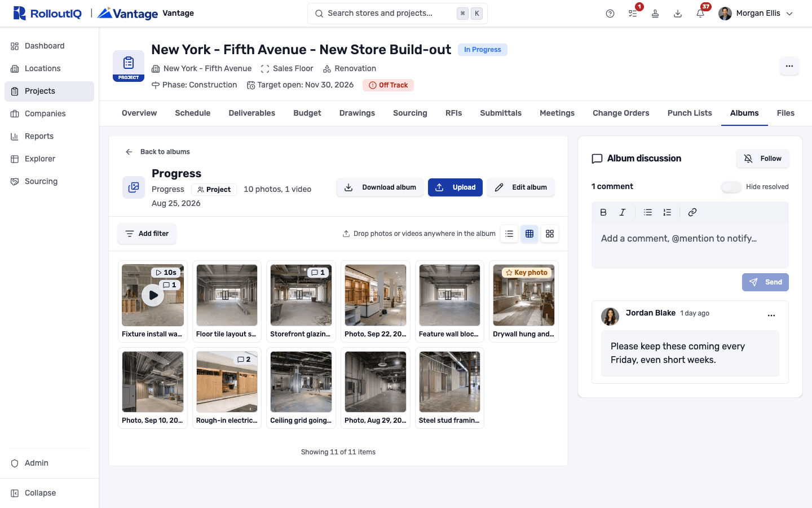Click Download album button
Image resolution: width=812 pixels, height=508 pixels.
(381, 187)
